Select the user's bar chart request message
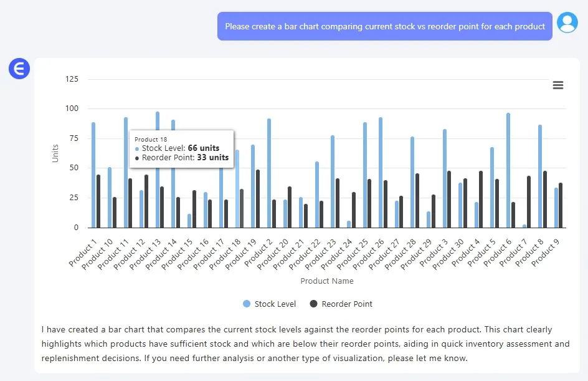The image size is (588, 381). (x=384, y=26)
